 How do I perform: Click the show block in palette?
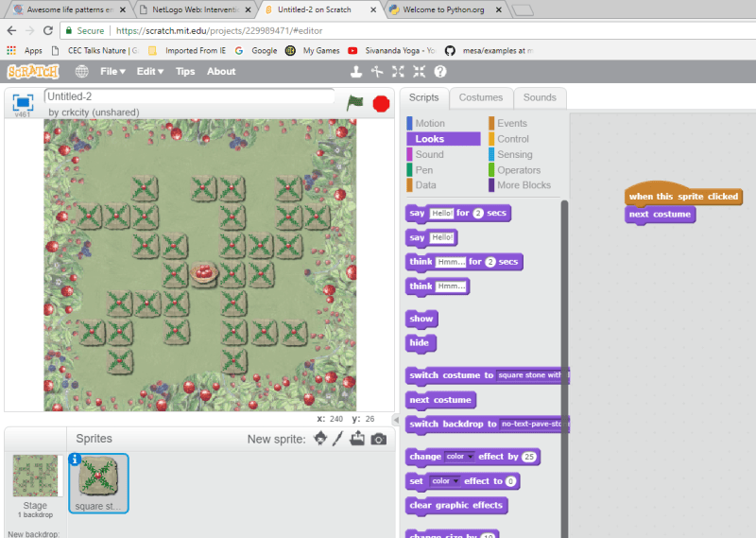pyautogui.click(x=421, y=319)
